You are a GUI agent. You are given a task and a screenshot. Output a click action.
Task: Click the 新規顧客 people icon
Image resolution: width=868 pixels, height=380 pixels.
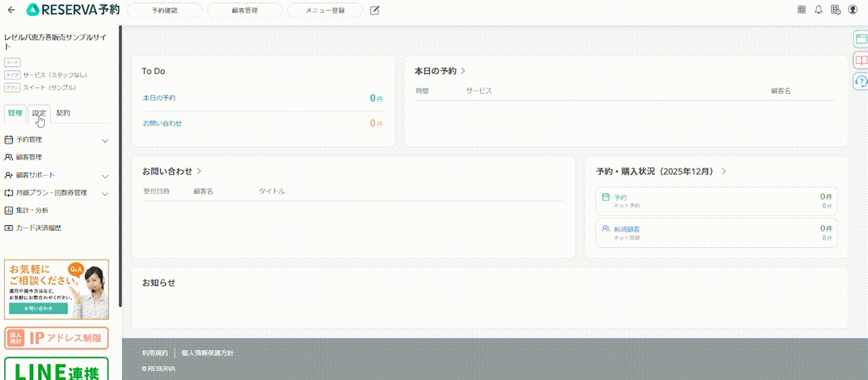tap(606, 229)
